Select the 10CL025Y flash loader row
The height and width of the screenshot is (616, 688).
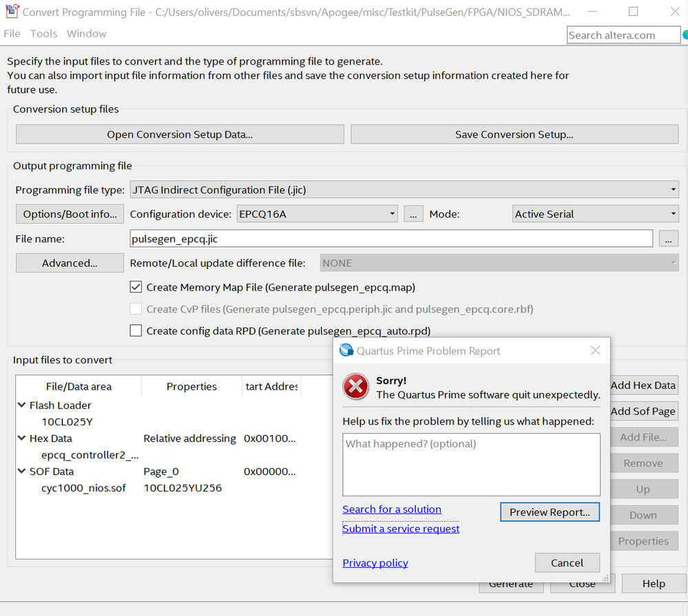(x=67, y=422)
